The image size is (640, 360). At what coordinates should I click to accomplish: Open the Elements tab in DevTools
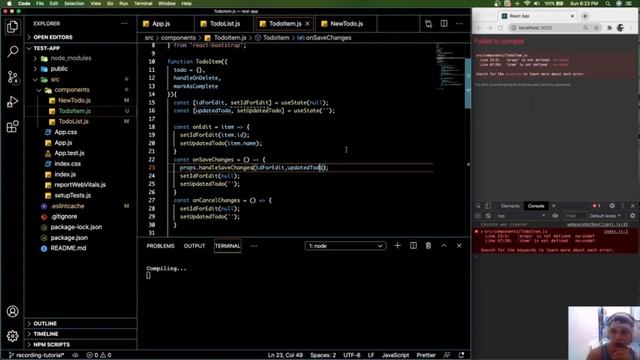tap(510, 206)
